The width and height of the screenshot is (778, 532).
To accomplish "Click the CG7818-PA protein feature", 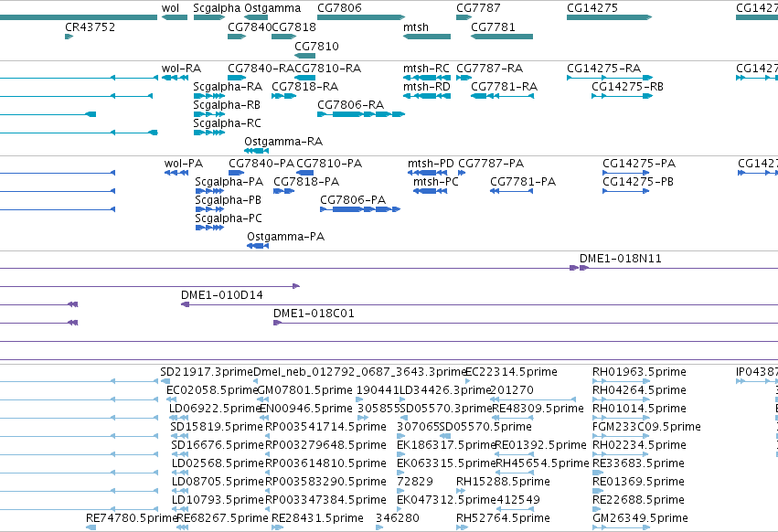I will click(x=283, y=191).
